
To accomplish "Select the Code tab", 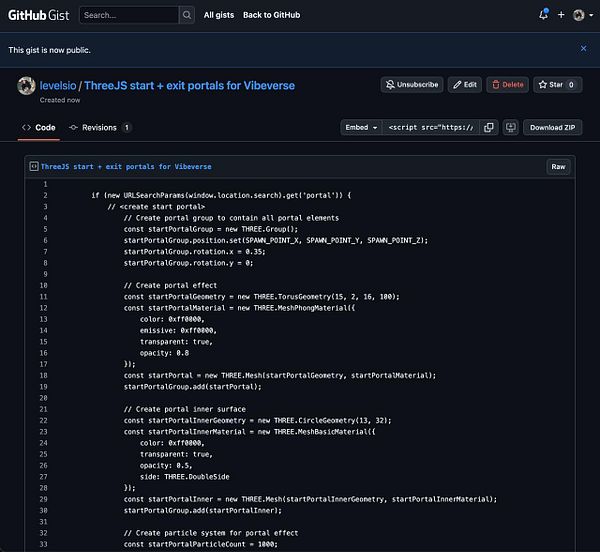I will [x=39, y=128].
